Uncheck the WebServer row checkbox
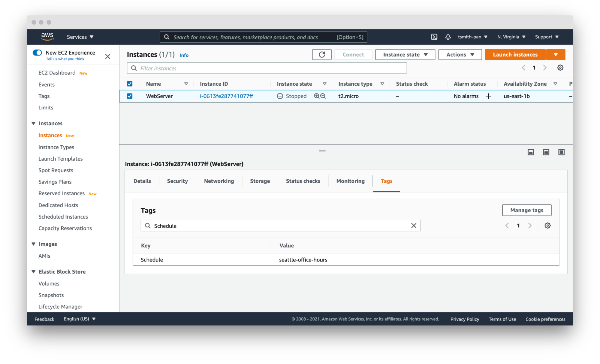The width and height of the screenshot is (600, 364). coord(130,96)
